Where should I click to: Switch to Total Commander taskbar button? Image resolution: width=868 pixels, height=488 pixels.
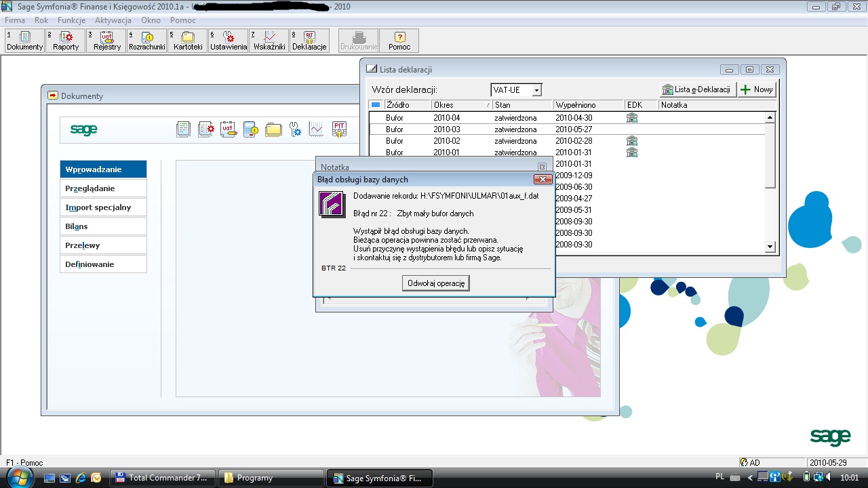(163, 478)
